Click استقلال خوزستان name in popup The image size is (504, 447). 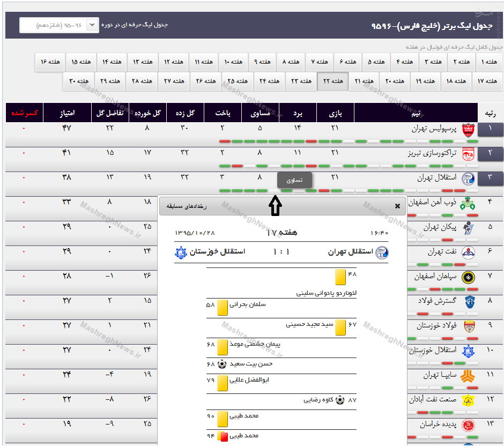(x=217, y=251)
